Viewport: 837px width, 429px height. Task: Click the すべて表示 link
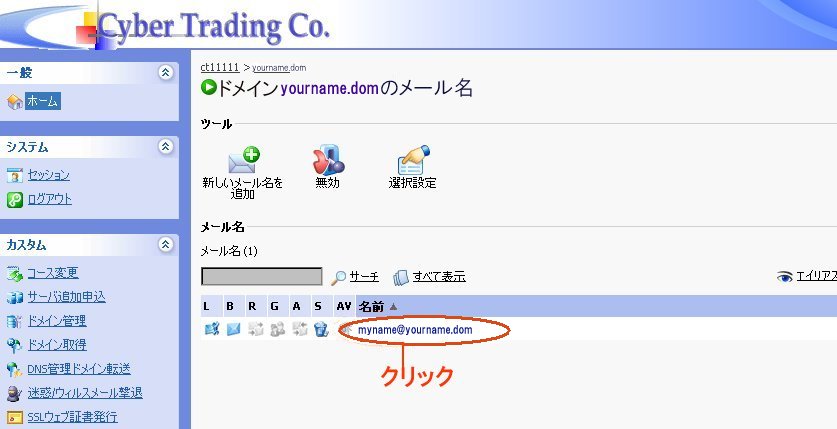440,277
